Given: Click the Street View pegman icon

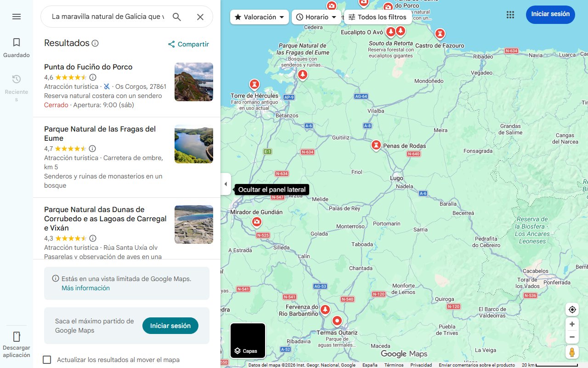Looking at the screenshot, I should click(x=572, y=352).
